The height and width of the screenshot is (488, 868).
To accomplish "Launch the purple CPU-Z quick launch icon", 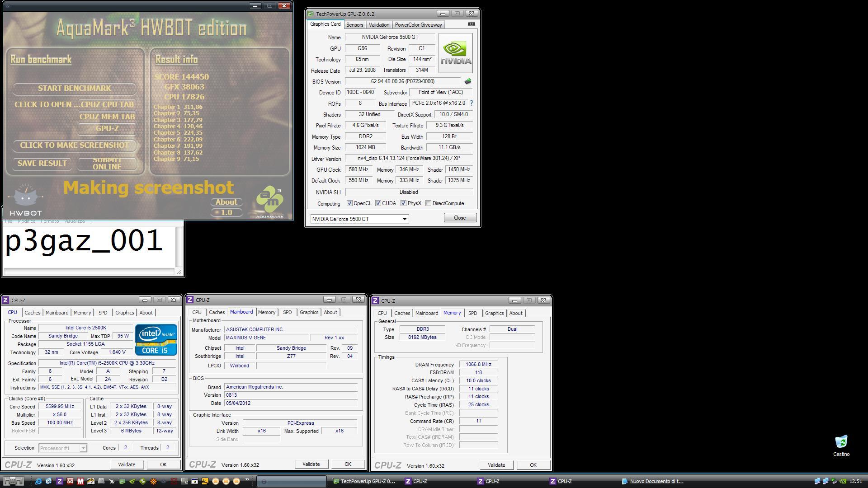I will (x=59, y=481).
